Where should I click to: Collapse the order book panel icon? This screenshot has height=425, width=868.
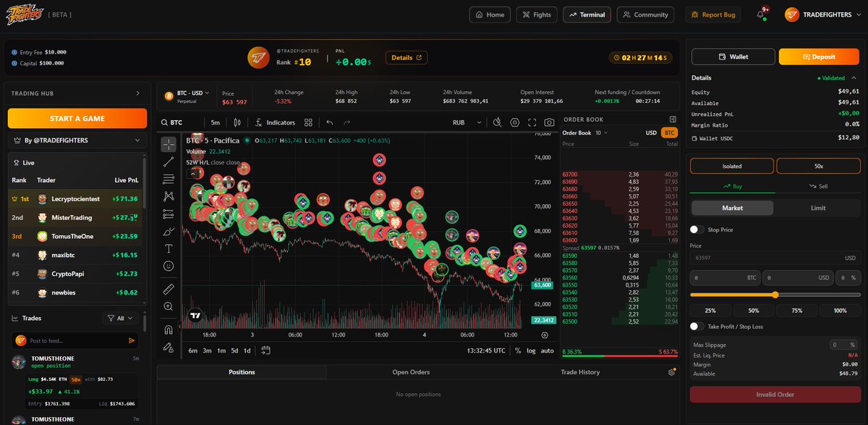tap(673, 119)
